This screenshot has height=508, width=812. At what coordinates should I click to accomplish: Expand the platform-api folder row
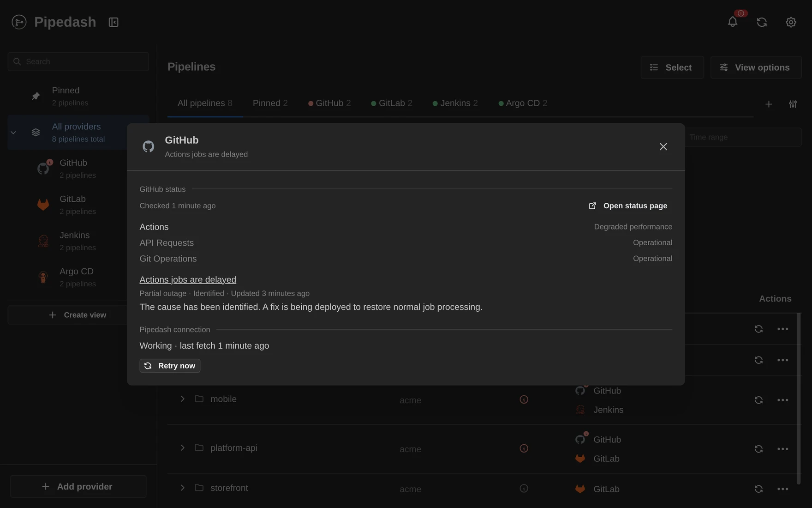[x=182, y=448]
